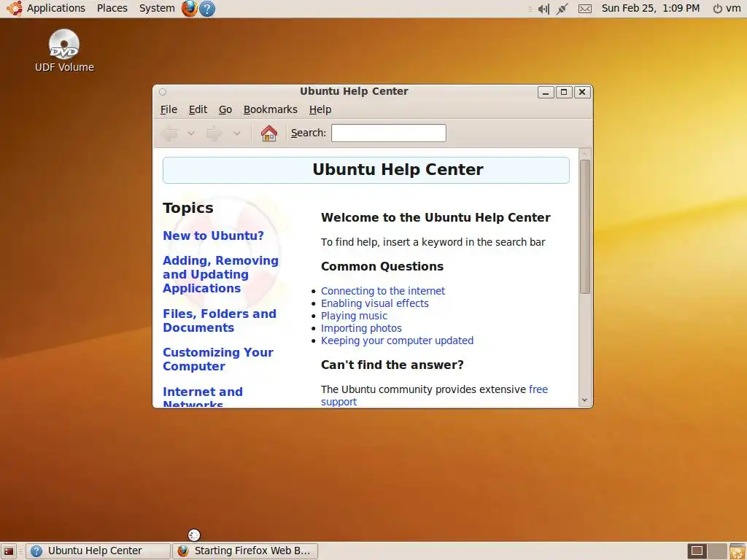747x560 pixels.
Task: Open the Places menu in top panel
Action: point(112,9)
